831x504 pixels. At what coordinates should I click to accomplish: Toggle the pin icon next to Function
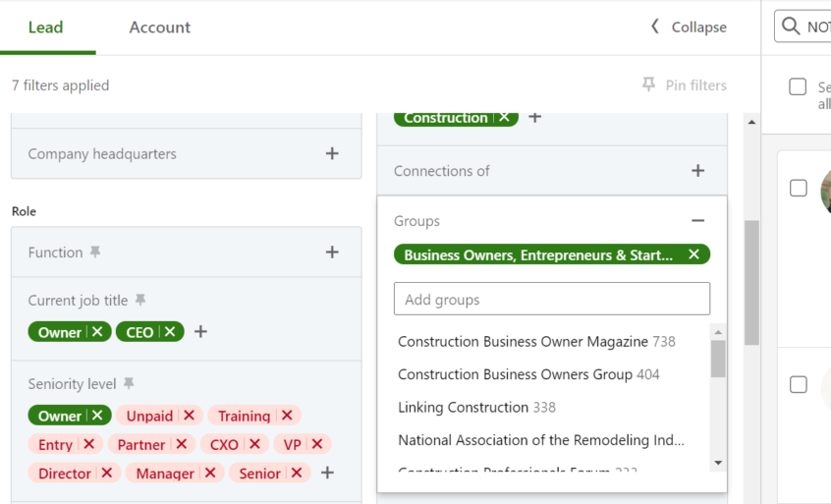point(95,252)
